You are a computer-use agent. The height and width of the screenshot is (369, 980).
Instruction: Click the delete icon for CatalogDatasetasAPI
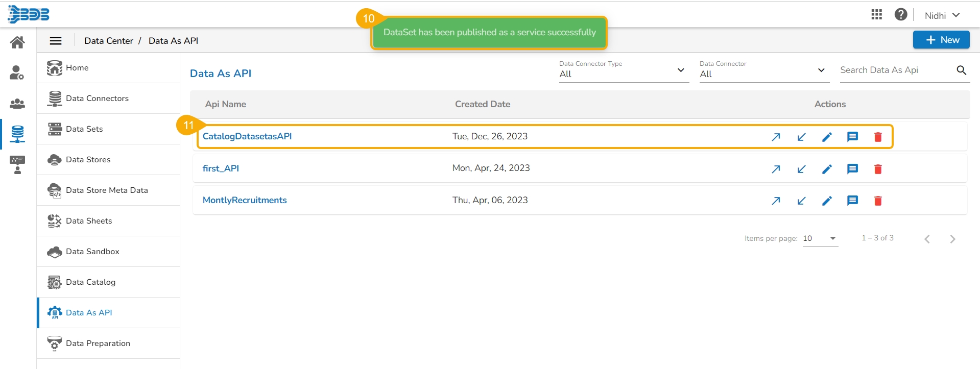click(x=878, y=137)
